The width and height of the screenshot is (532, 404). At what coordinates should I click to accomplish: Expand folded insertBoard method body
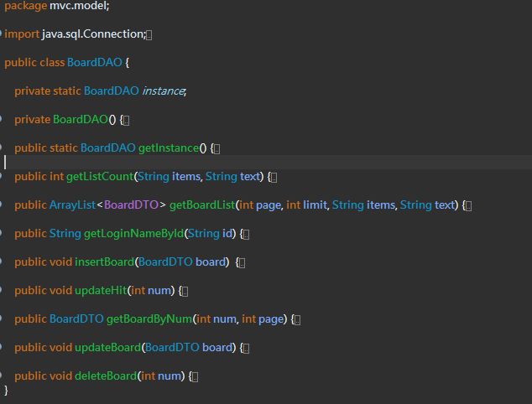[x=243, y=263]
